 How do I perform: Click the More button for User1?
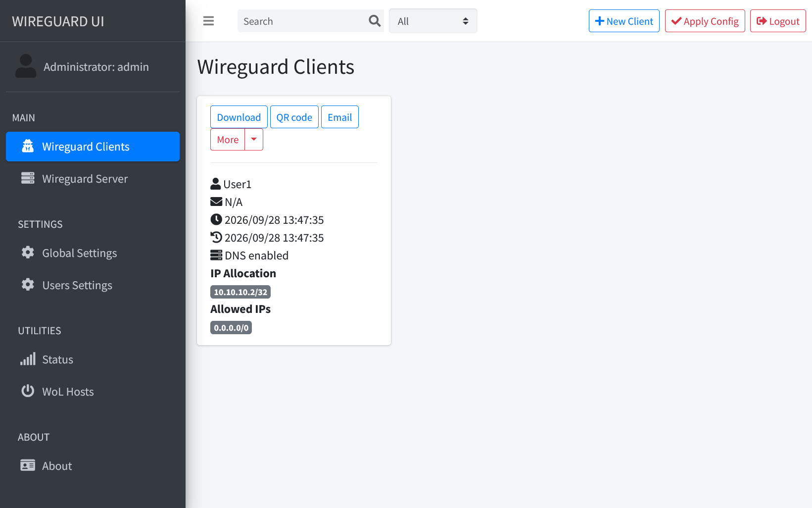click(x=228, y=140)
